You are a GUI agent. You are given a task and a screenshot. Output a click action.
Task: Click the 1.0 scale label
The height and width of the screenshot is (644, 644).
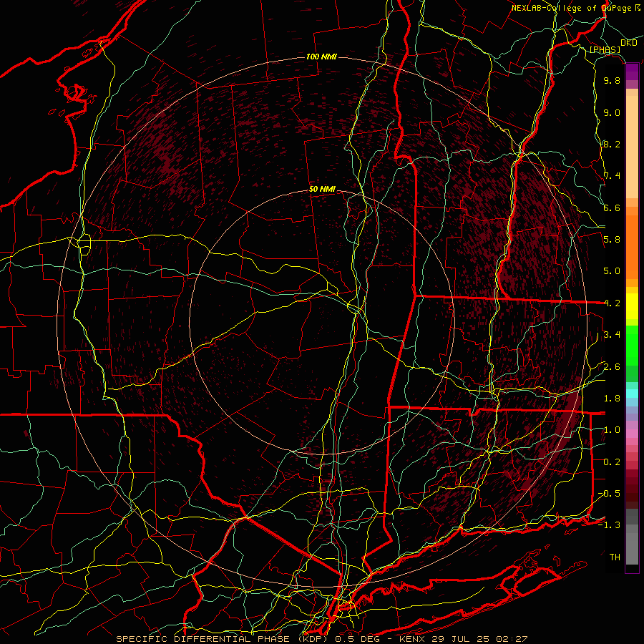tap(612, 430)
